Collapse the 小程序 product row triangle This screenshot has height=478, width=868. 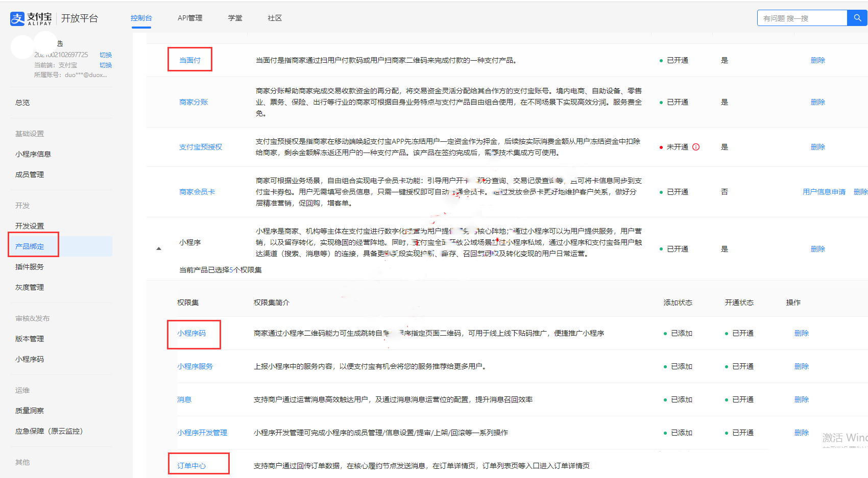(x=159, y=249)
